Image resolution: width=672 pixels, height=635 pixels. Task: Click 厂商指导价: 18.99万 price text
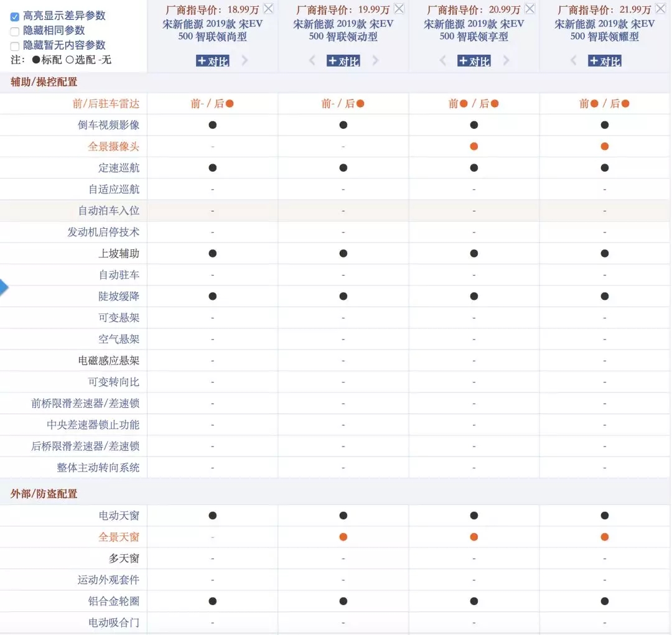point(212,9)
